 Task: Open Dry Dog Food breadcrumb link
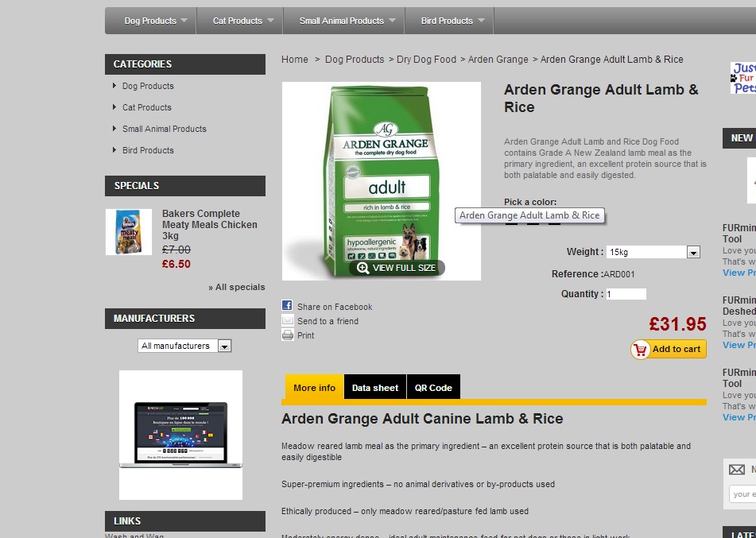click(x=426, y=60)
